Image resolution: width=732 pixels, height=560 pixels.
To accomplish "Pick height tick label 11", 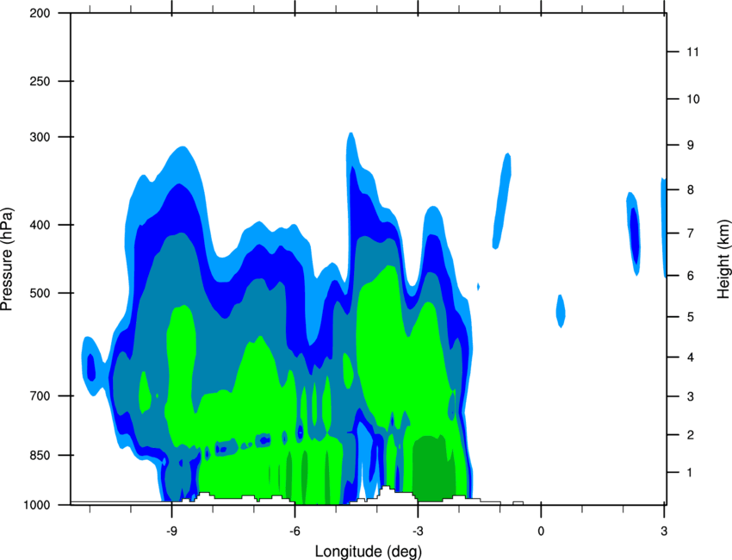I will pyautogui.click(x=692, y=52).
